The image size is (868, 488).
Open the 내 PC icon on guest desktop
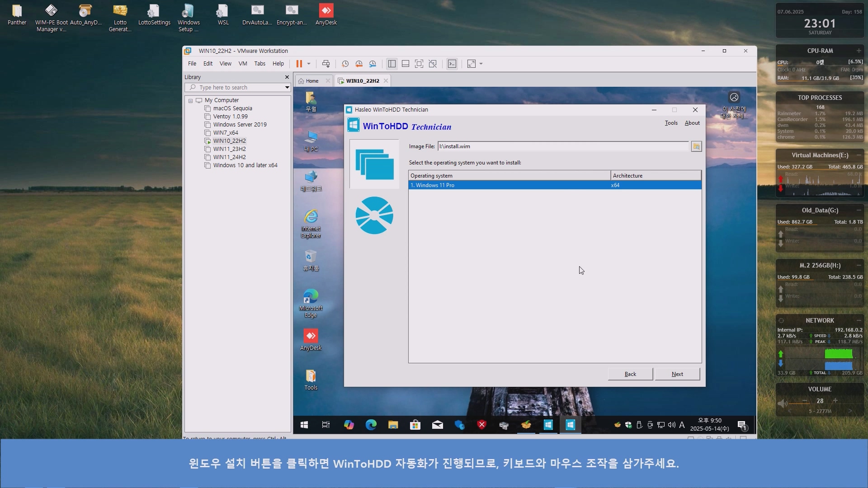click(311, 141)
